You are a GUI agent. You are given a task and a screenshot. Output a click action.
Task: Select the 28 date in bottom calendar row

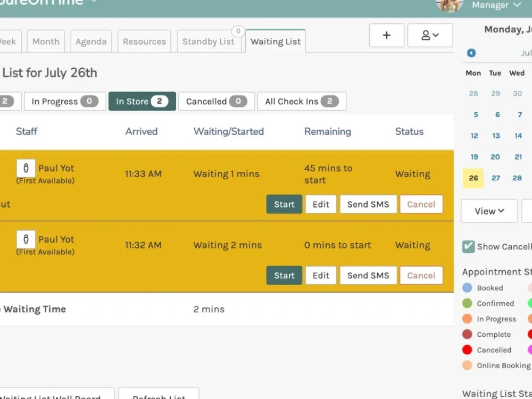click(517, 178)
